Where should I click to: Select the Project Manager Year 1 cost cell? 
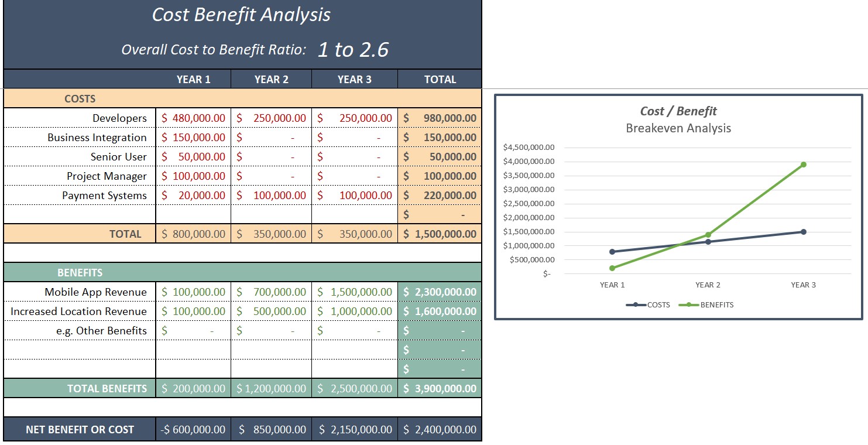(194, 176)
